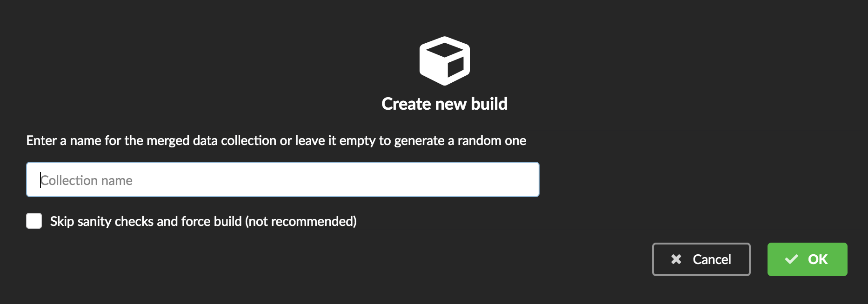This screenshot has height=304, width=868.
Task: Click the Collection name placeholder text
Action: pyautogui.click(x=87, y=180)
